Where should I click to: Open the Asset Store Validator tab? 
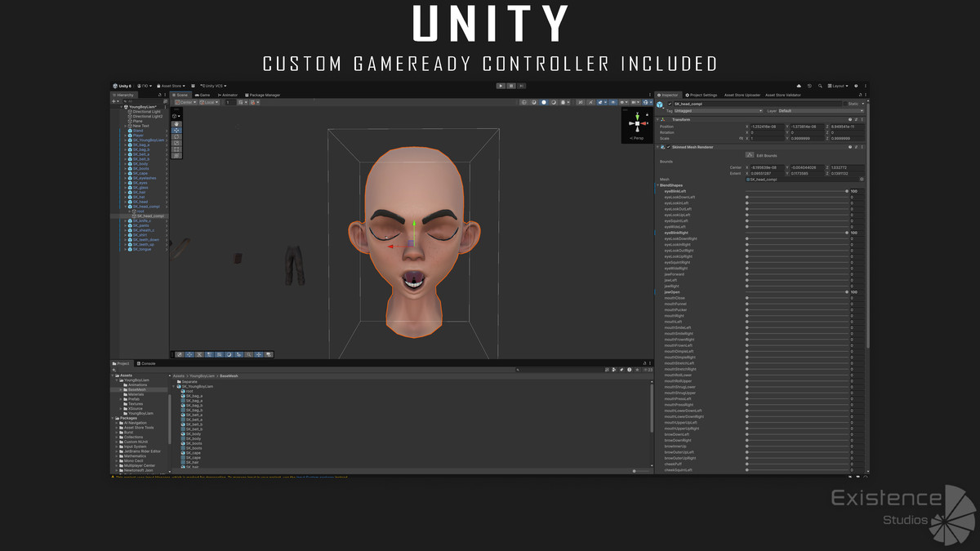(x=783, y=95)
